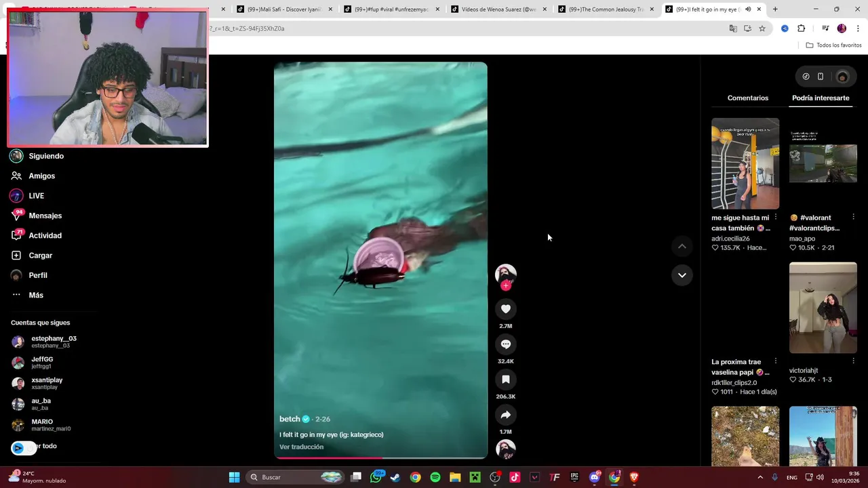Viewport: 868px width, 488px height.
Task: Open the profile avatar in the top-right panel
Action: coord(842,77)
